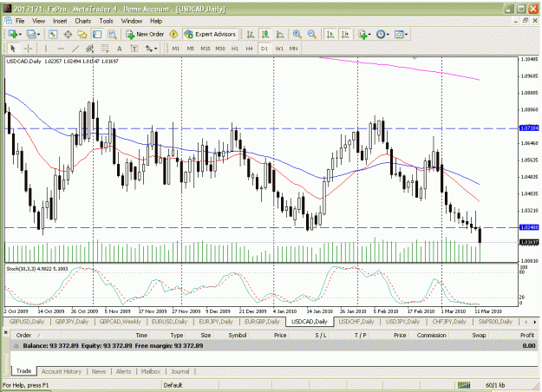
Task: Select the Fibonacci Retracement tool
Action: pos(105,49)
